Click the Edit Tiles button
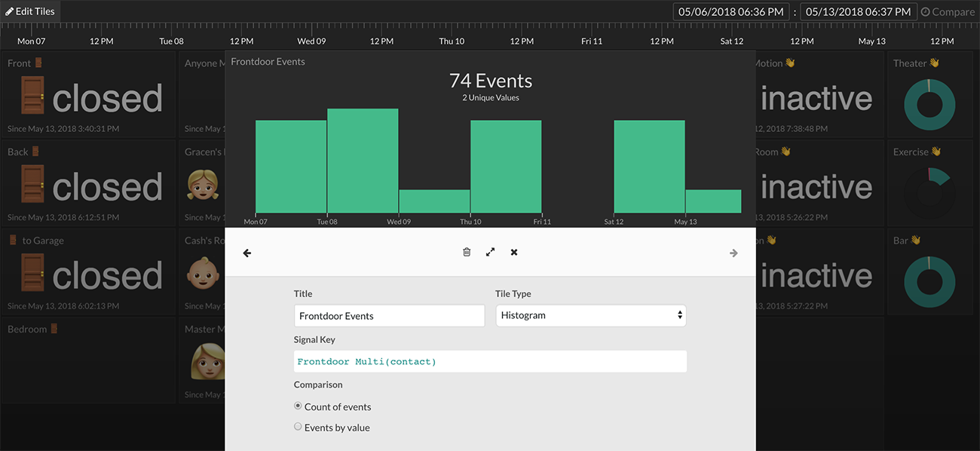The width and height of the screenshot is (980, 451). (31, 11)
